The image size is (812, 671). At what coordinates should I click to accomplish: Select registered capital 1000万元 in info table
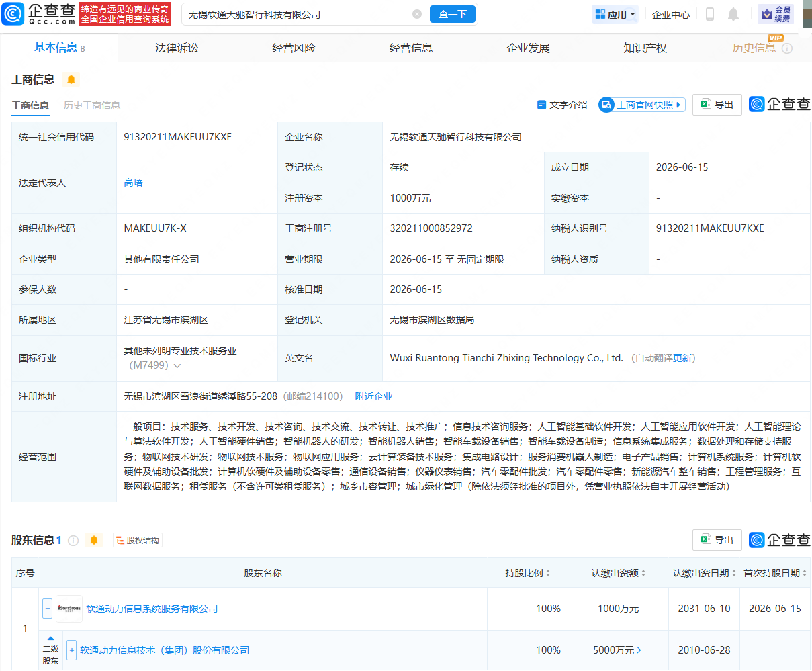coord(410,198)
